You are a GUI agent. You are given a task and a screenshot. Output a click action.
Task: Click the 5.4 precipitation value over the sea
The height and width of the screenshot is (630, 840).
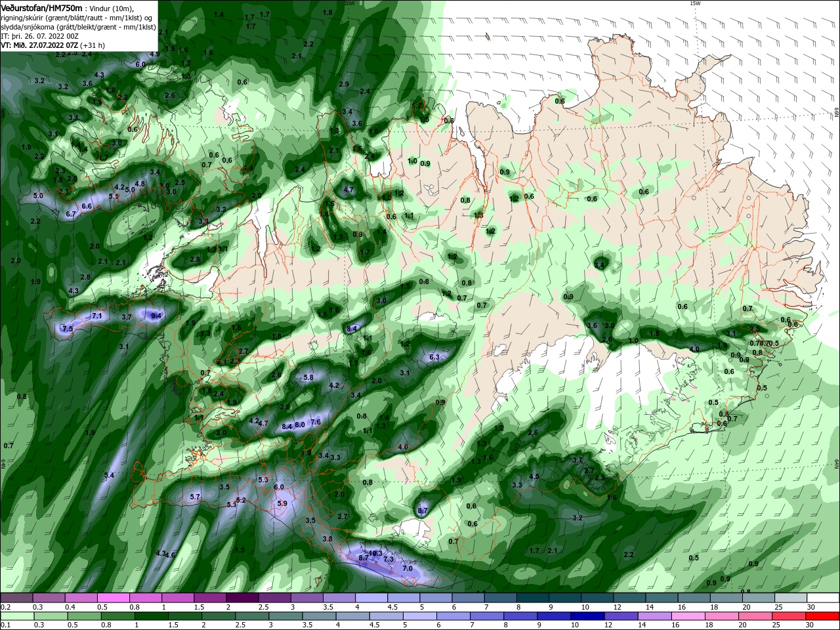pos(109,475)
